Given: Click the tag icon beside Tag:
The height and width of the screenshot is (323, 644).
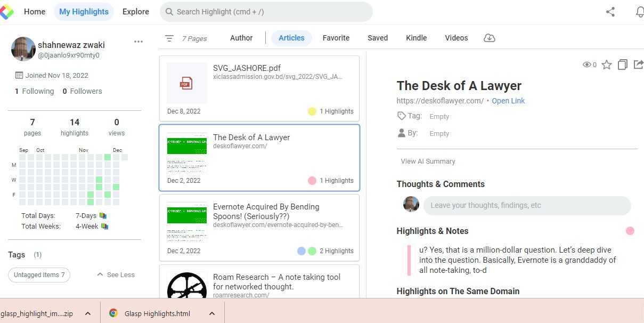Looking at the screenshot, I should coord(402,116).
